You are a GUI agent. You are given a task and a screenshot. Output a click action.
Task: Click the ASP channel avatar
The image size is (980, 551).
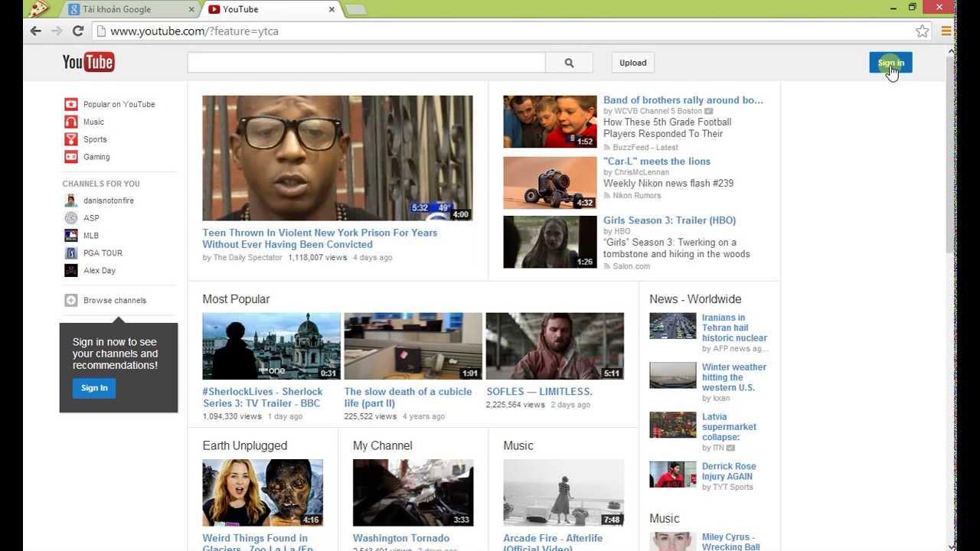[70, 218]
